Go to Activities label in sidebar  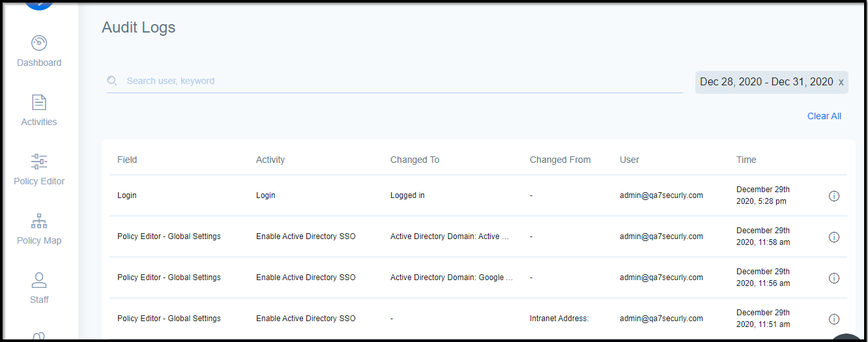(x=39, y=122)
